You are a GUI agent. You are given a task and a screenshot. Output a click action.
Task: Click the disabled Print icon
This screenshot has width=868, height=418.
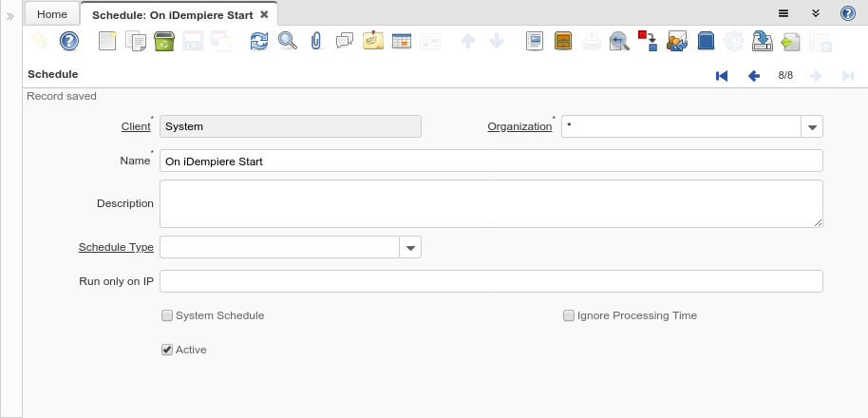click(x=592, y=41)
